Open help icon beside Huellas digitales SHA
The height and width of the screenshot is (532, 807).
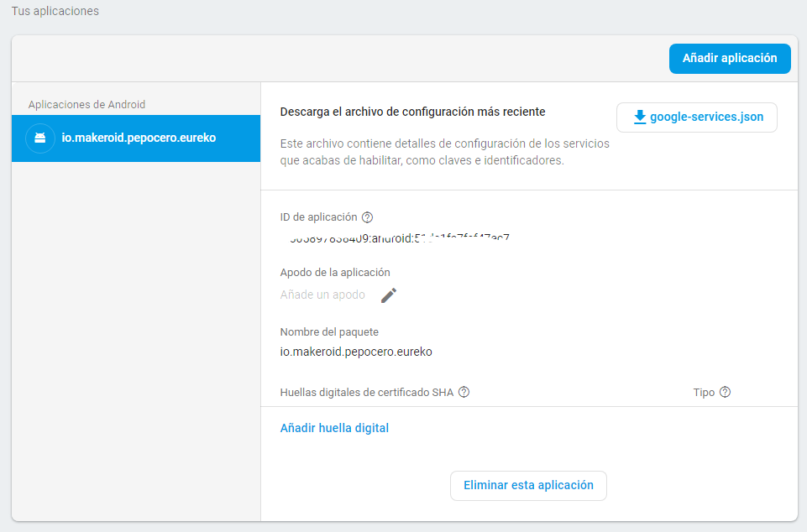pos(464,392)
